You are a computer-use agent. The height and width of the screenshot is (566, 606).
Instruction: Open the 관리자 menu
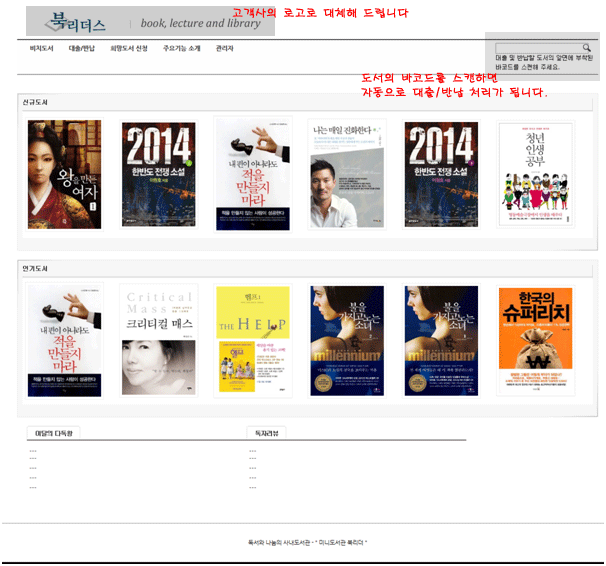point(225,48)
